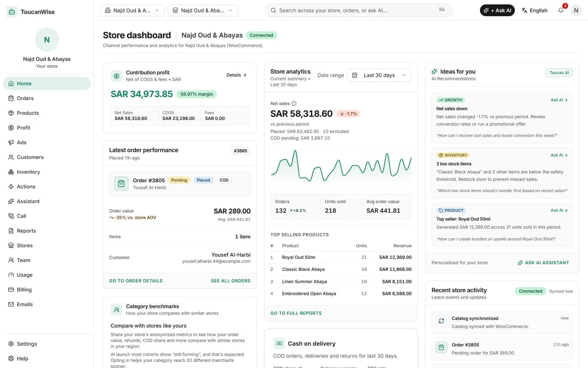Click the Billing card icon
Screen dimensions: 588x368
tap(11, 290)
